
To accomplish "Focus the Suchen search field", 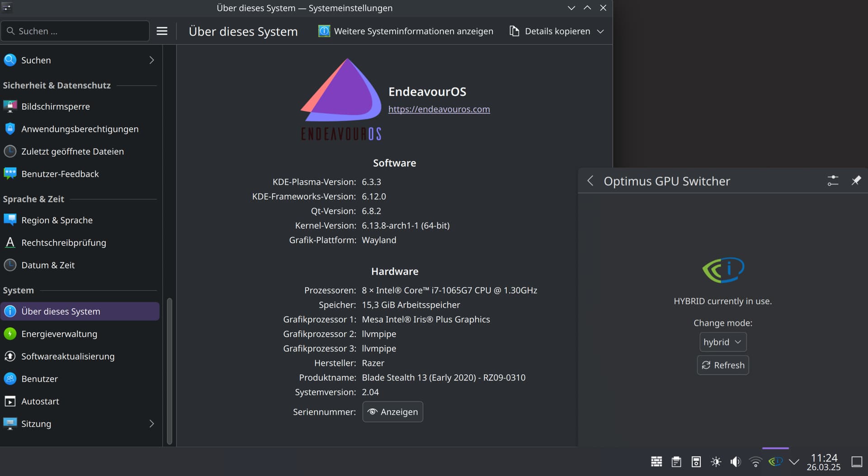I will tap(75, 31).
